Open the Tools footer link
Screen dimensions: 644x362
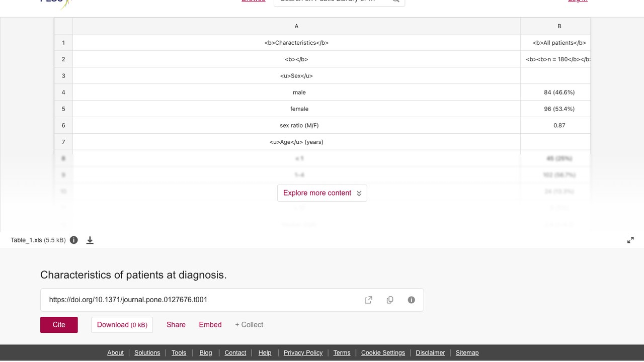[179, 353]
